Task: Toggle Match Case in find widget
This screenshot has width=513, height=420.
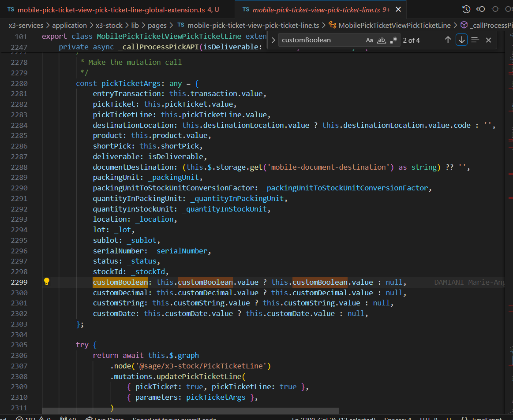Action: point(369,40)
